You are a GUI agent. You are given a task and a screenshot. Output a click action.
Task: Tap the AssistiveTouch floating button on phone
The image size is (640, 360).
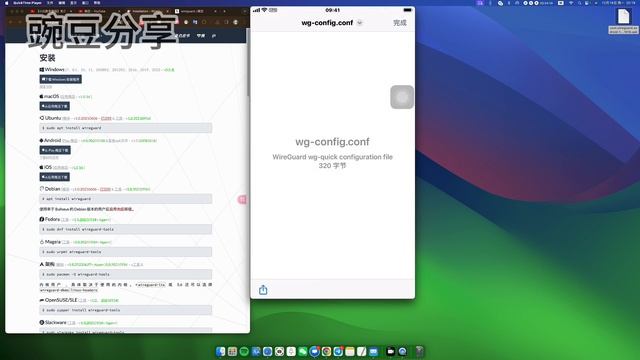pos(402,97)
